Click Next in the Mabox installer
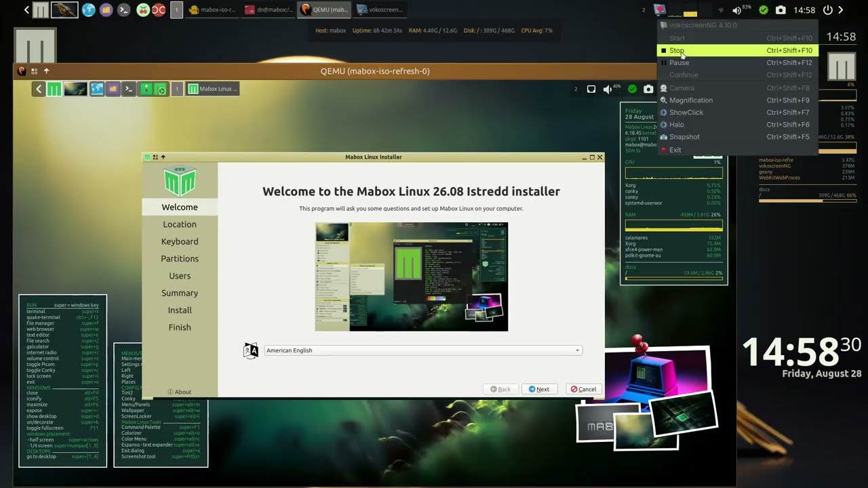Screen dimensions: 868x488 click(539, 389)
